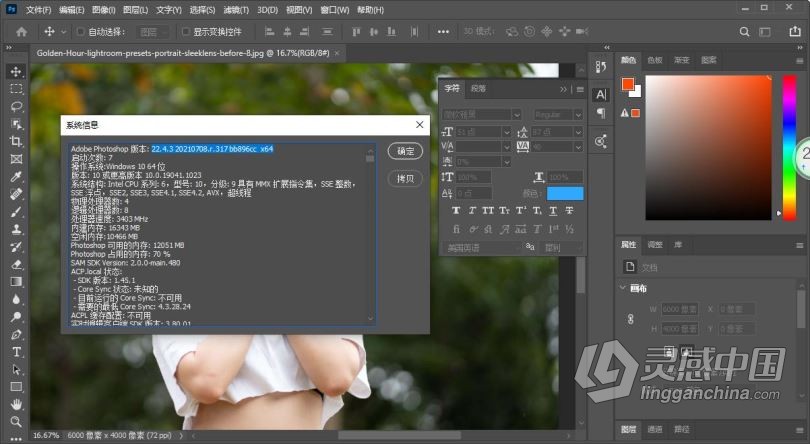810x444 pixels.
Task: Toggle Faux Italic in Character panel
Action: pyautogui.click(x=472, y=210)
